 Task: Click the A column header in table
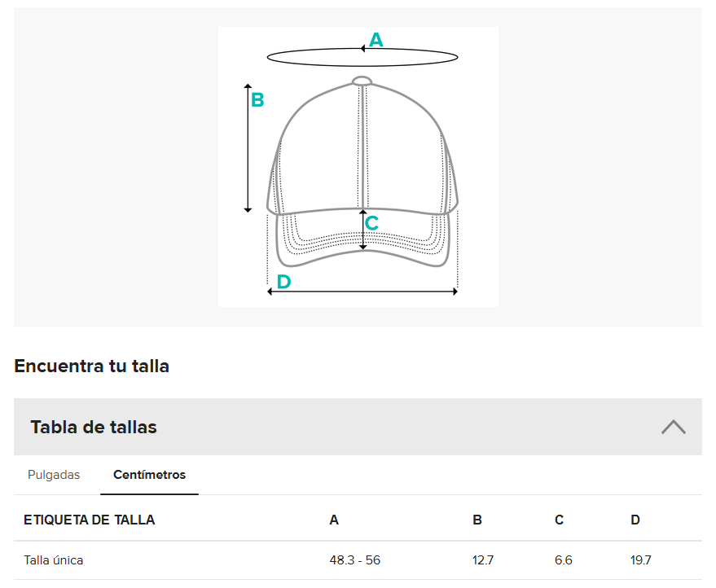pyautogui.click(x=334, y=520)
